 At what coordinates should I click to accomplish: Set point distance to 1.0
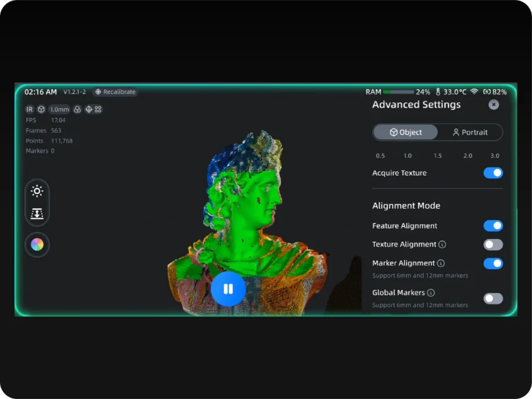pos(407,156)
